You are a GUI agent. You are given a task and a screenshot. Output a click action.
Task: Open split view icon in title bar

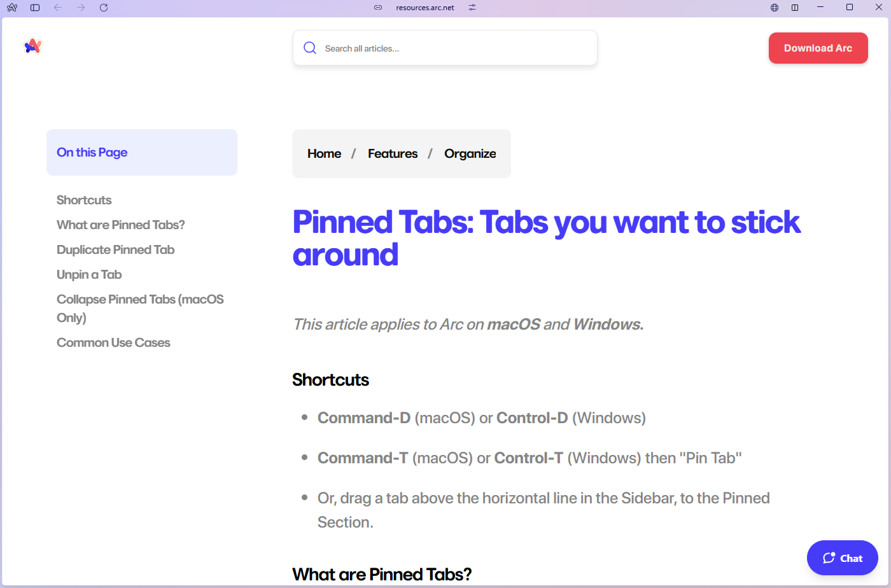coord(795,8)
